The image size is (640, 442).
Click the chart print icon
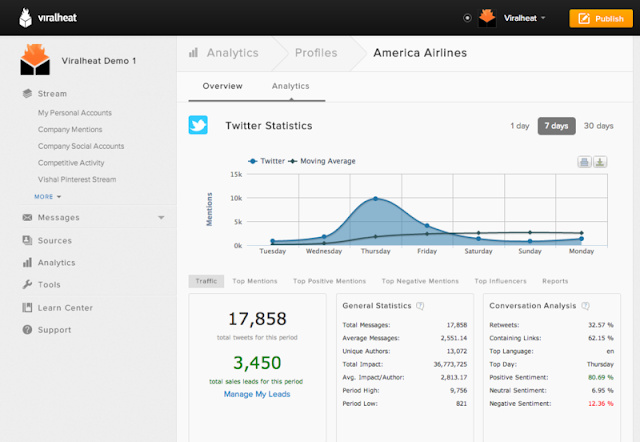tap(584, 162)
